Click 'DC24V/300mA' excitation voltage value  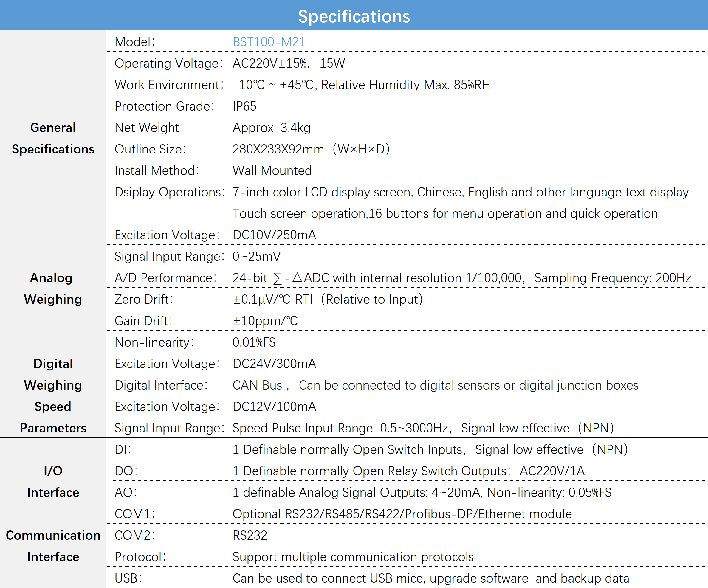click(x=275, y=364)
